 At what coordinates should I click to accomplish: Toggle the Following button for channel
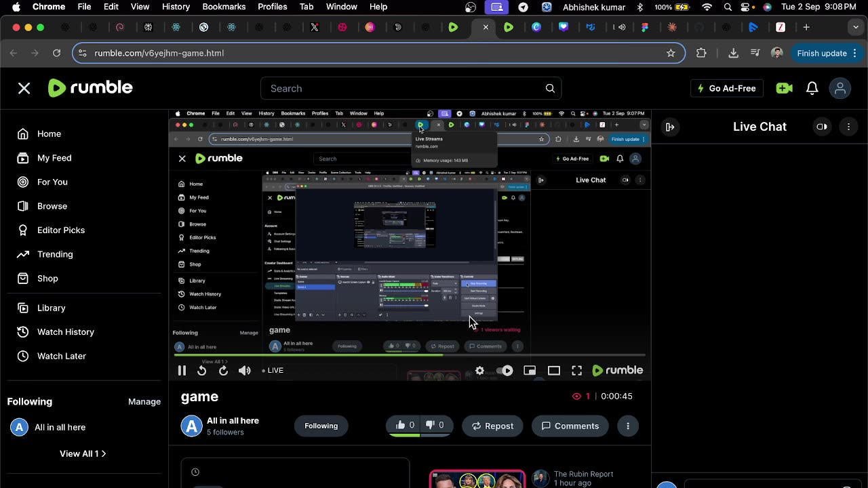tap(321, 426)
